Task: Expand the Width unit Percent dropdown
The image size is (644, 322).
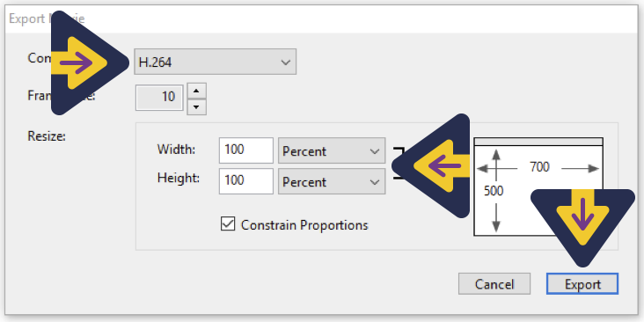Action: coord(332,150)
